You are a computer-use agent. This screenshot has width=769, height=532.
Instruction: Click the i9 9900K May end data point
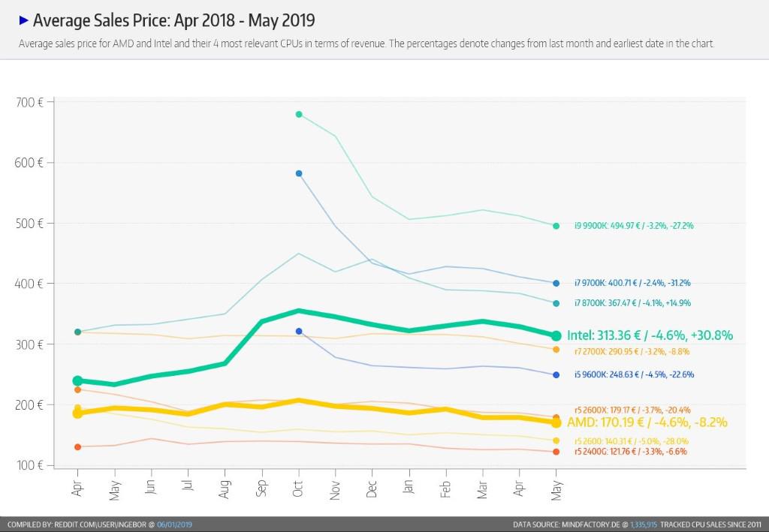pyautogui.click(x=556, y=226)
